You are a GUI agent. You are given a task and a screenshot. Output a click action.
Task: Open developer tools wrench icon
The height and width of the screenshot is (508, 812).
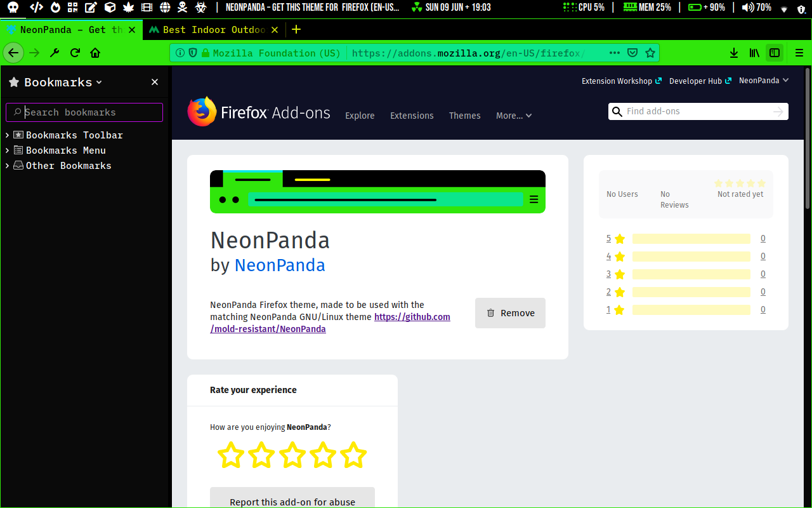click(x=55, y=53)
